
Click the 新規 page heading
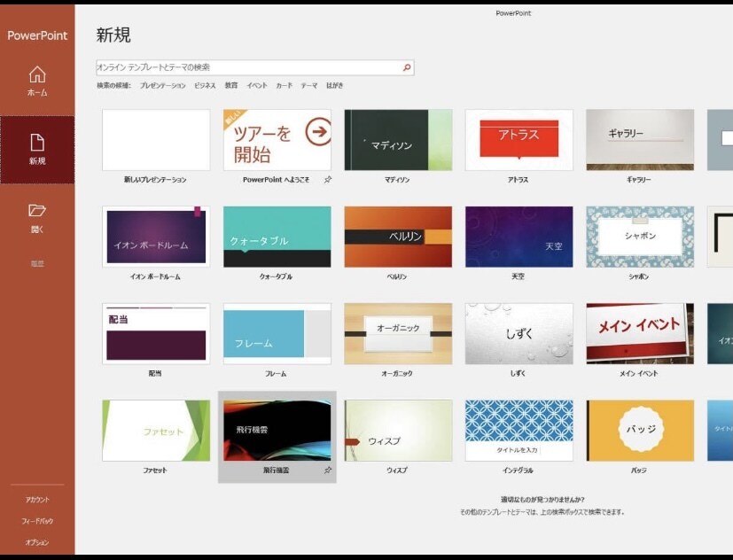tap(113, 35)
